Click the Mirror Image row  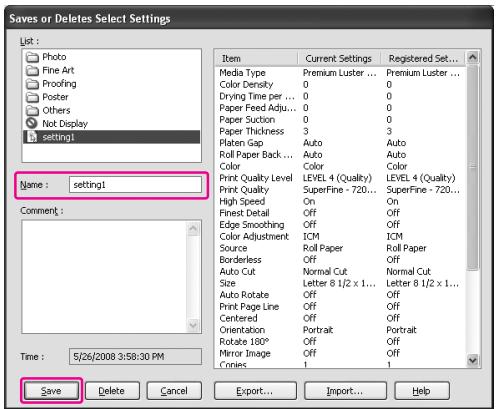pos(340,353)
